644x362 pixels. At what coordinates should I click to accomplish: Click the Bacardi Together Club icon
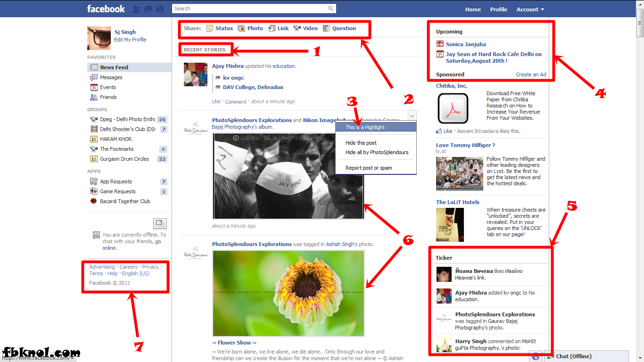pyautogui.click(x=94, y=201)
